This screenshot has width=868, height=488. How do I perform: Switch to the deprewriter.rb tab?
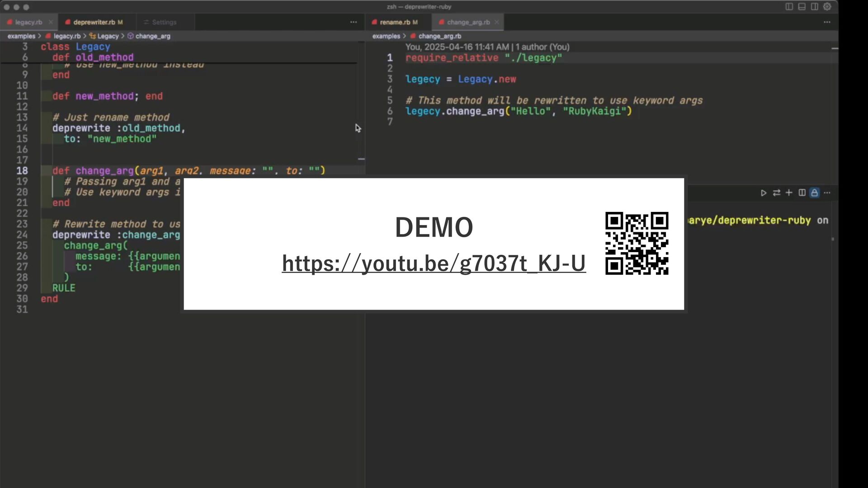click(94, 22)
